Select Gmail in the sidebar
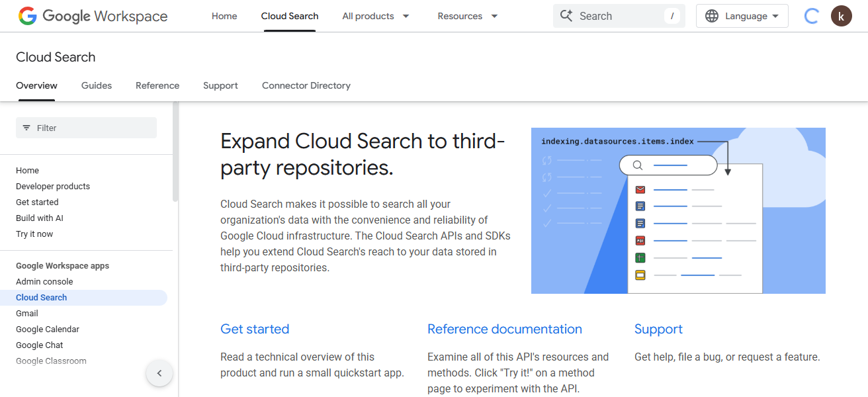Screen dimensions: 868x397 26,313
